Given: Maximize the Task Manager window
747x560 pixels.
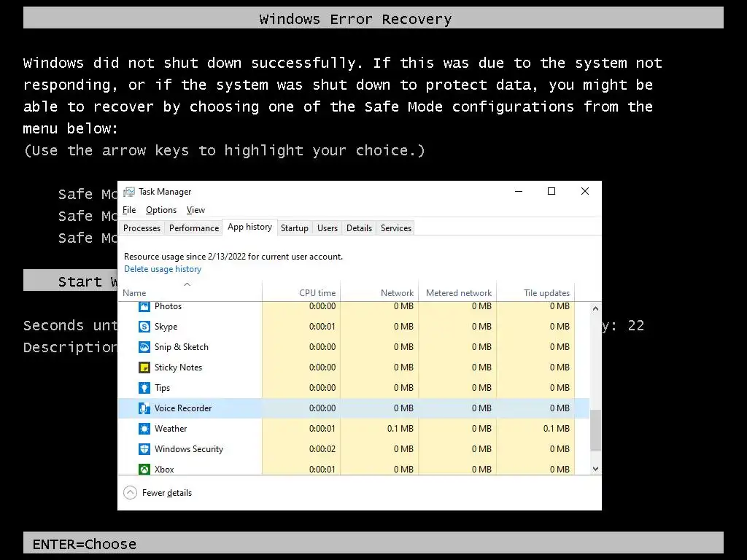Looking at the screenshot, I should tap(551, 192).
